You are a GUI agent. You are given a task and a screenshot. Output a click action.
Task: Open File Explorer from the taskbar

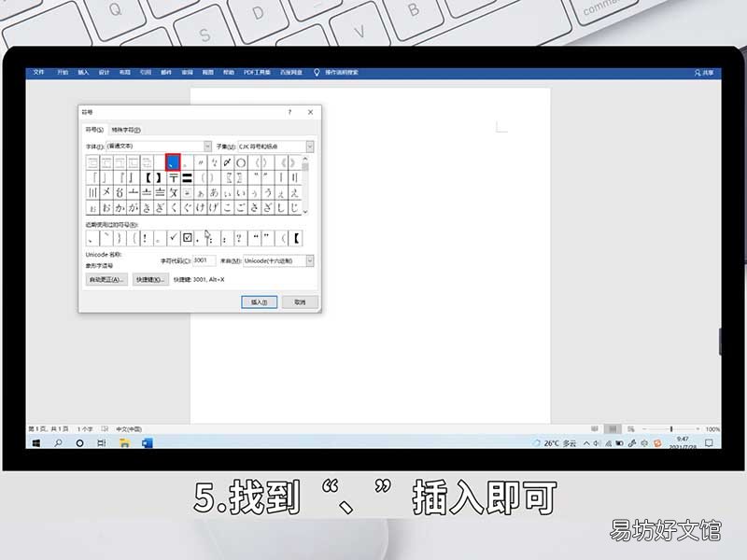click(x=124, y=442)
